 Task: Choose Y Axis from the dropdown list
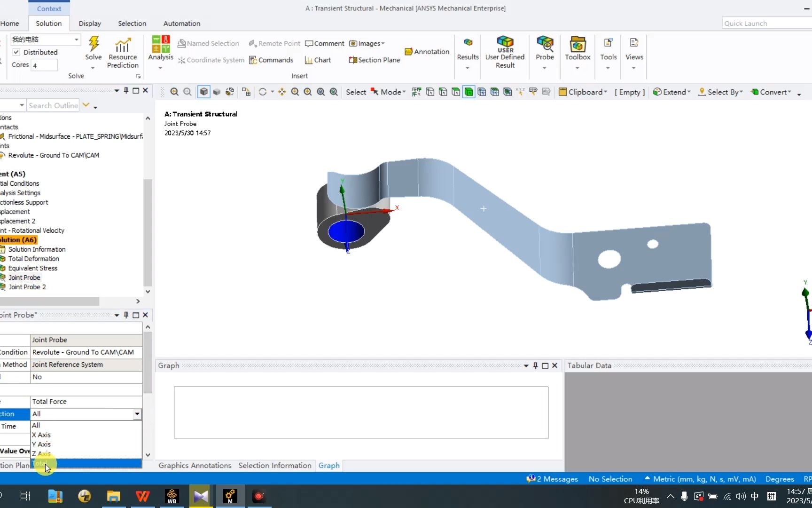(86, 444)
